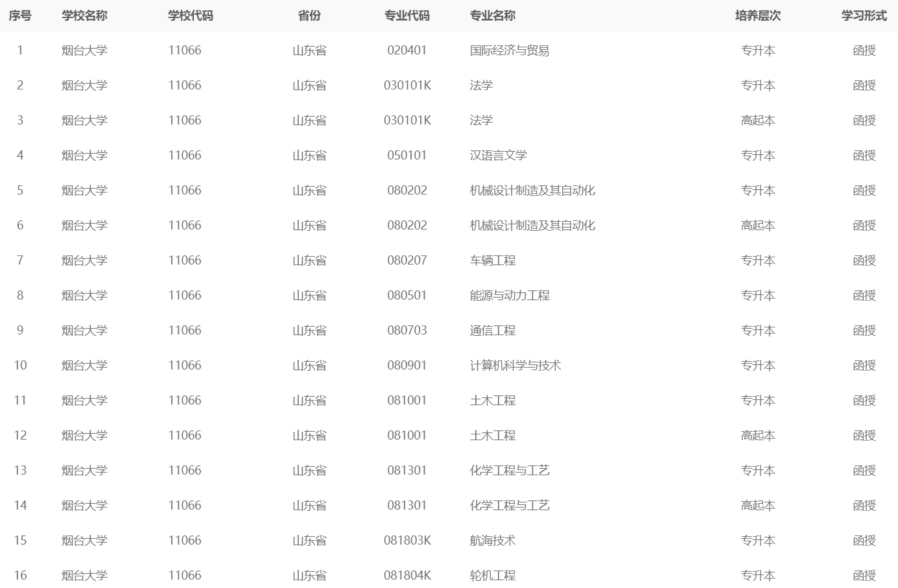898x588 pixels.
Task: Click school code 11066 in row 4
Action: click(x=185, y=156)
